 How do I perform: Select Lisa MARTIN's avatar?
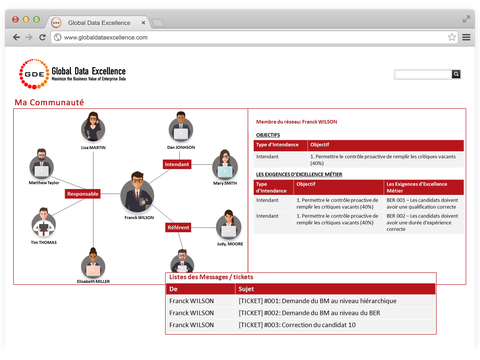(93, 127)
